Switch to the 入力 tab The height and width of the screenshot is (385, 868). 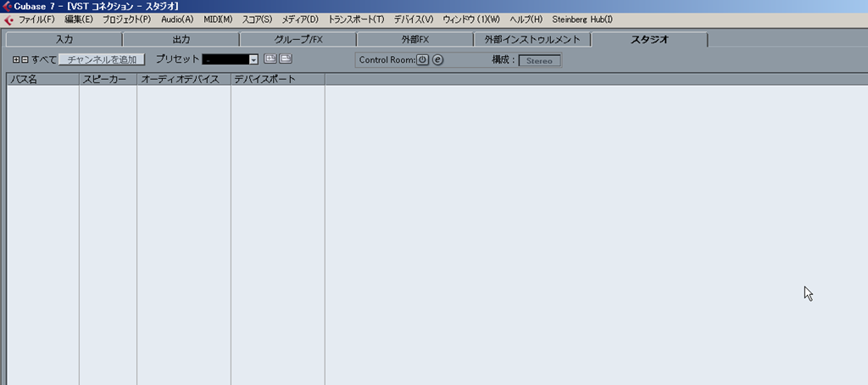[x=64, y=39]
